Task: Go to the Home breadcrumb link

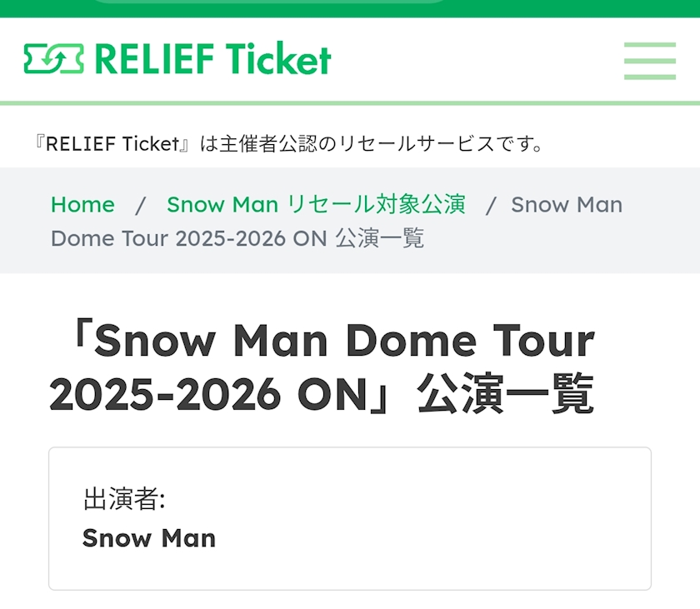Action: 82,204
